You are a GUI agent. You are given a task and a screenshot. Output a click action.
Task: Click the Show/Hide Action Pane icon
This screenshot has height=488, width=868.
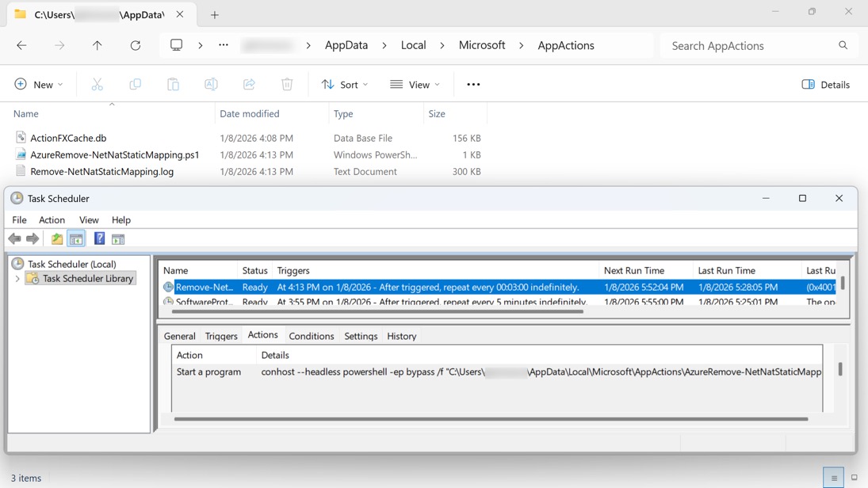[118, 238]
